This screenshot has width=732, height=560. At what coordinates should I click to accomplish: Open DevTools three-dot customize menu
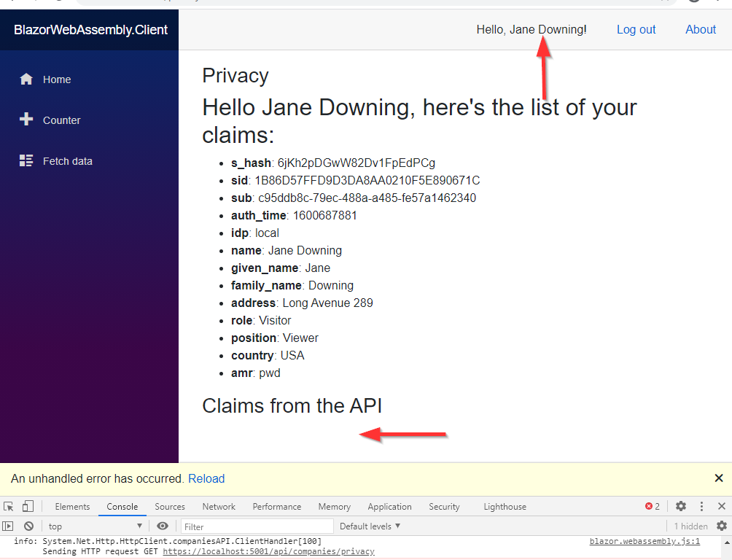(701, 506)
